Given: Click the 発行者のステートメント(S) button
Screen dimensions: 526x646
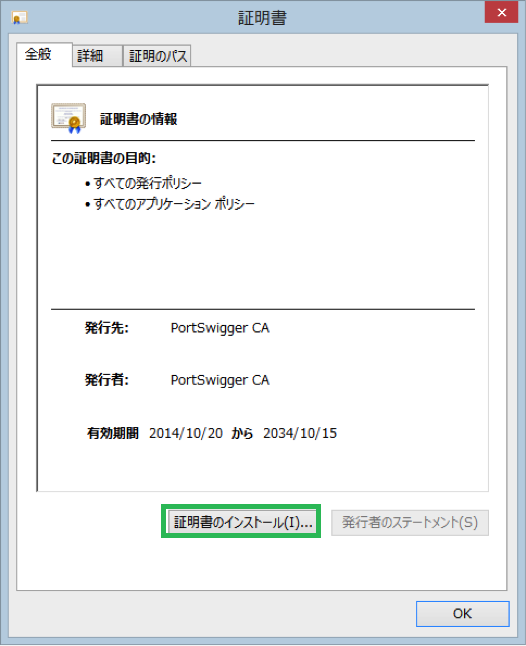Looking at the screenshot, I should tap(410, 522).
